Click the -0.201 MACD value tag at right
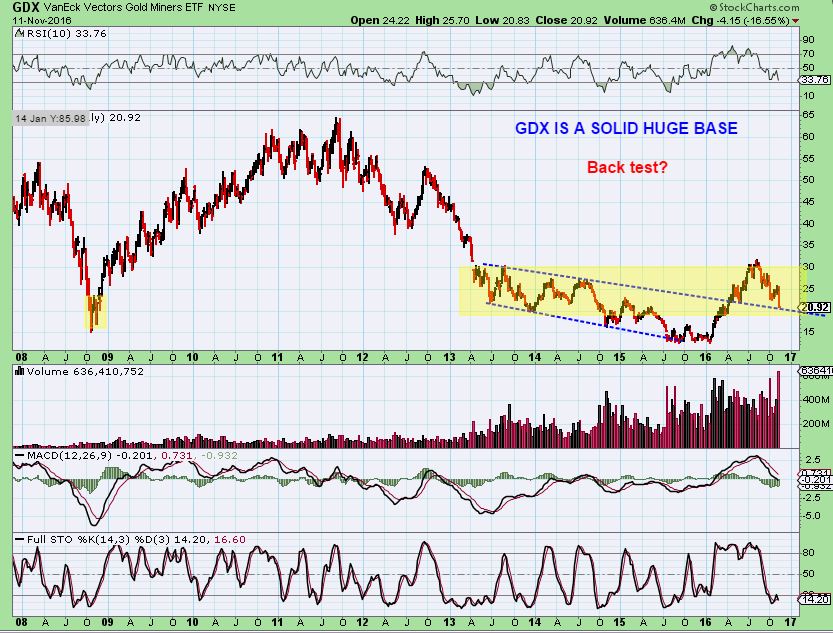 point(815,480)
